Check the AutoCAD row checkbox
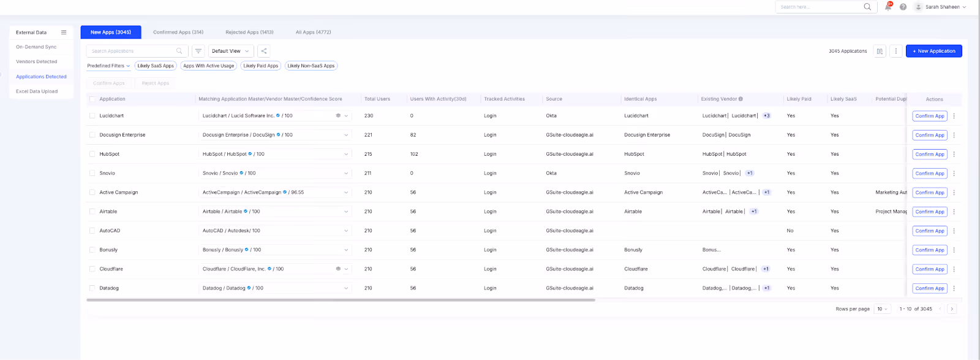This screenshot has height=360, width=980. tap(92, 231)
